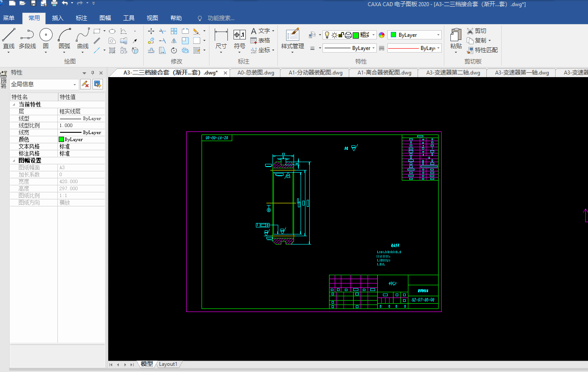
Task: Switch to the Layout1 tab
Action: click(x=168, y=364)
